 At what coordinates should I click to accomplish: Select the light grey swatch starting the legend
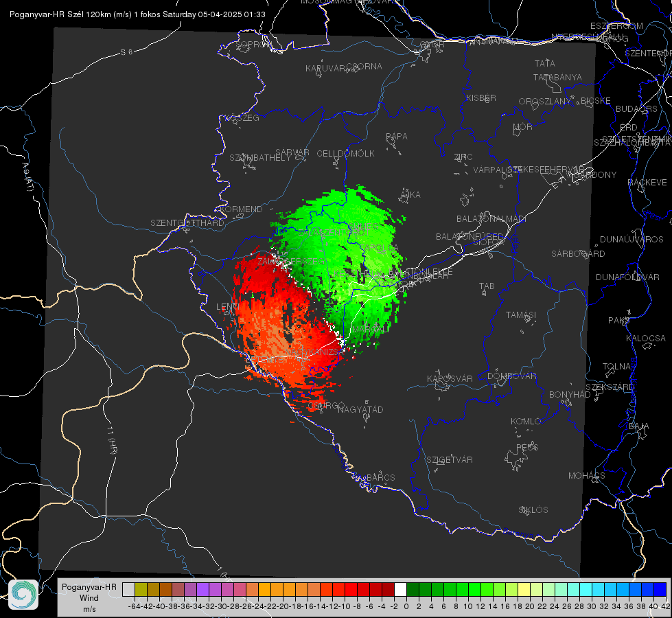pos(128,589)
